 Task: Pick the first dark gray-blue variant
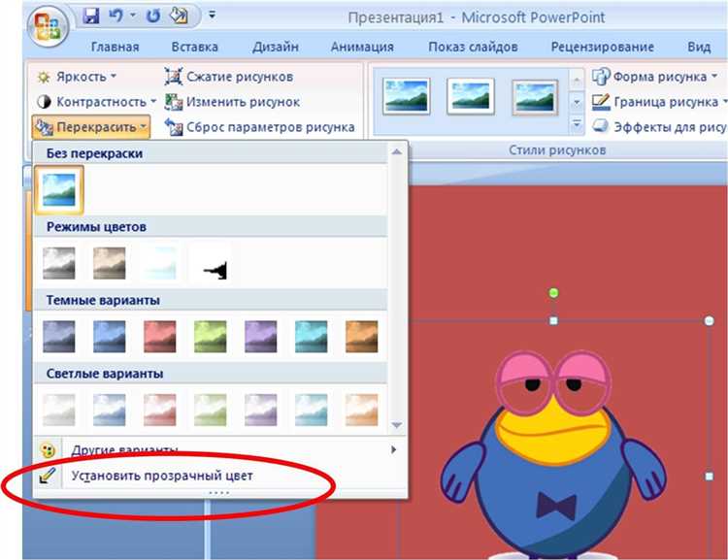coord(59,337)
